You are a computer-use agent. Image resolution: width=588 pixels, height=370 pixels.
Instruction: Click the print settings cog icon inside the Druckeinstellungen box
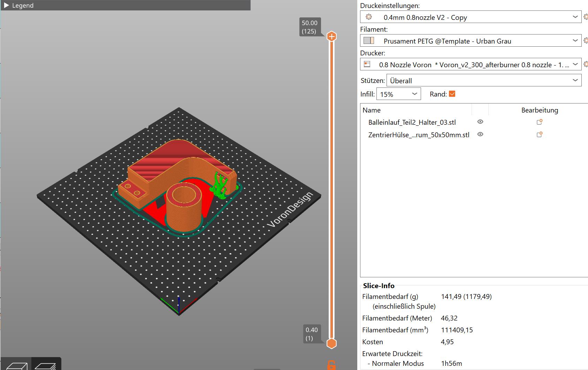point(368,17)
